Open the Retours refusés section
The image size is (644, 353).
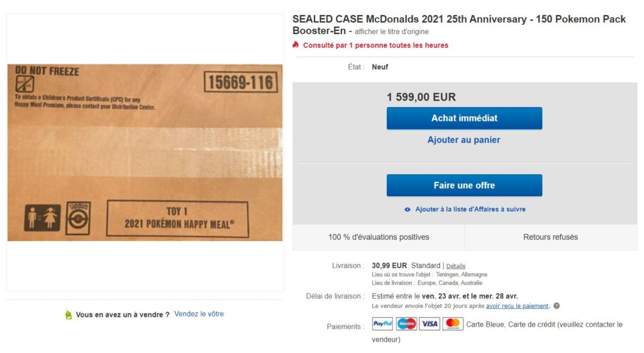click(x=550, y=237)
